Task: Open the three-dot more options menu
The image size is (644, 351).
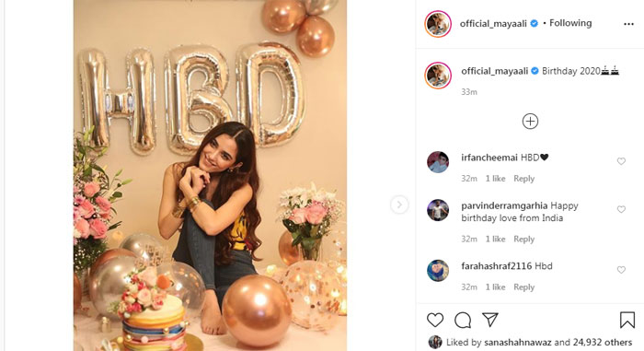Action: (628, 24)
